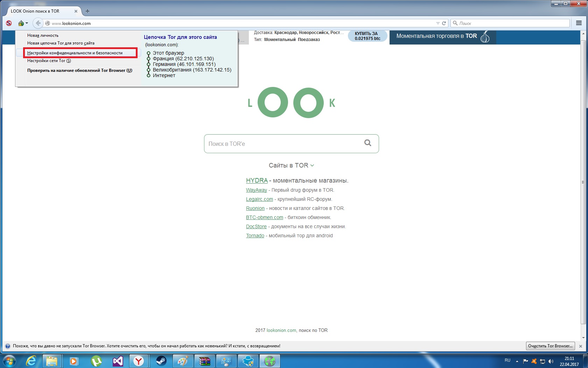Viewport: 588px width, 368px height.
Task: Open Steam from the taskbar
Action: pyautogui.click(x=161, y=361)
